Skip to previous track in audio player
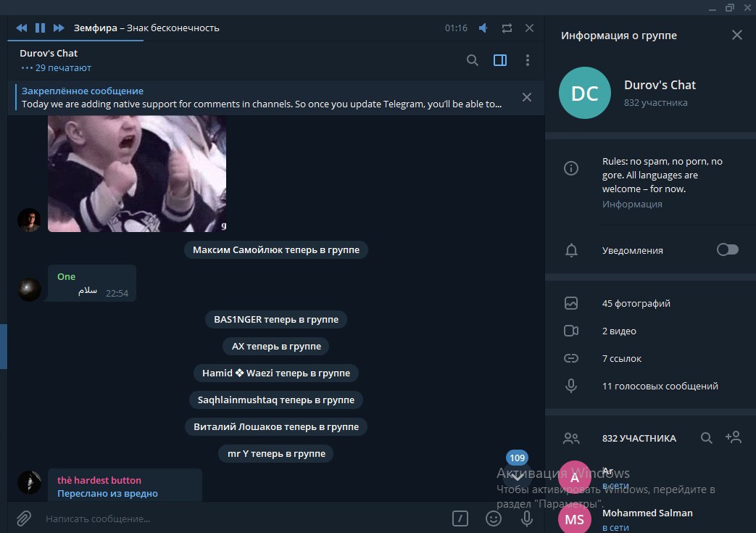The height and width of the screenshot is (533, 756). (22, 28)
